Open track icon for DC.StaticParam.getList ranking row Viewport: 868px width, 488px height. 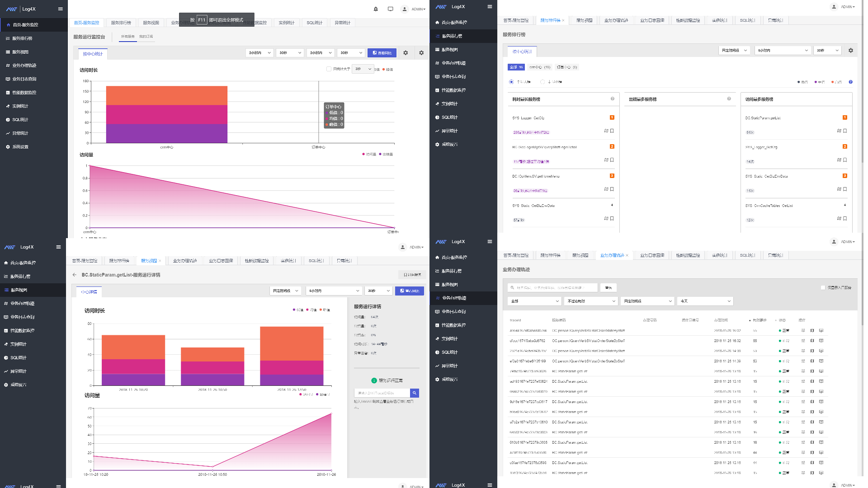coord(839,131)
